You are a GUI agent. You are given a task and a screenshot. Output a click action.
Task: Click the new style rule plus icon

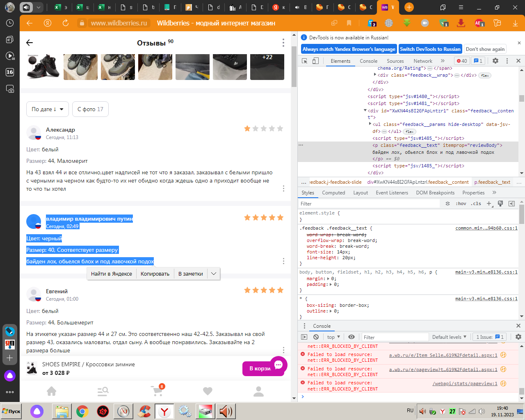pos(489,203)
